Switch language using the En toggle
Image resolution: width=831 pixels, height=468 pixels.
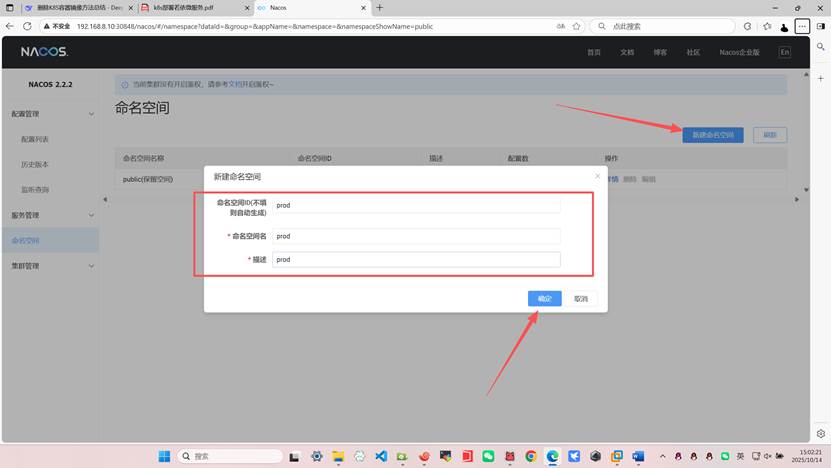784,52
